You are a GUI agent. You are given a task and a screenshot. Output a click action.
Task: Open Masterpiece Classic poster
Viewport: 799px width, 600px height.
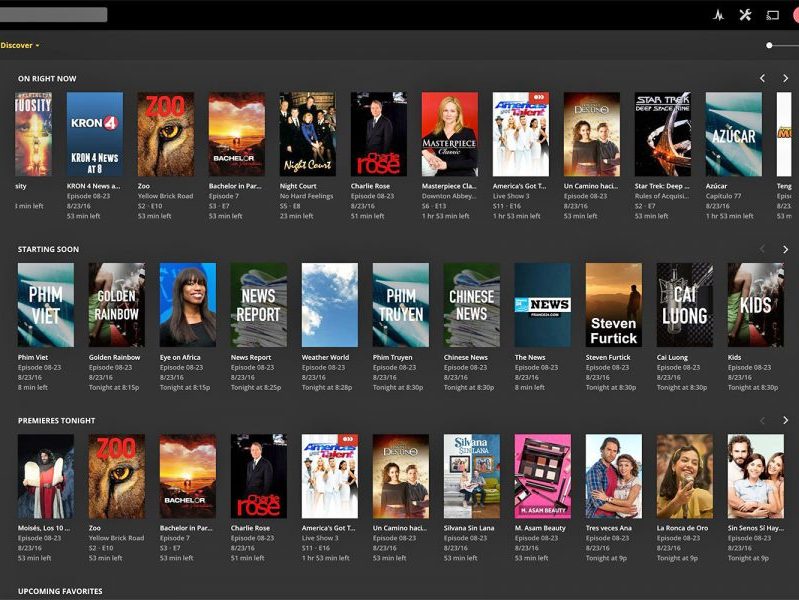pyautogui.click(x=450, y=134)
